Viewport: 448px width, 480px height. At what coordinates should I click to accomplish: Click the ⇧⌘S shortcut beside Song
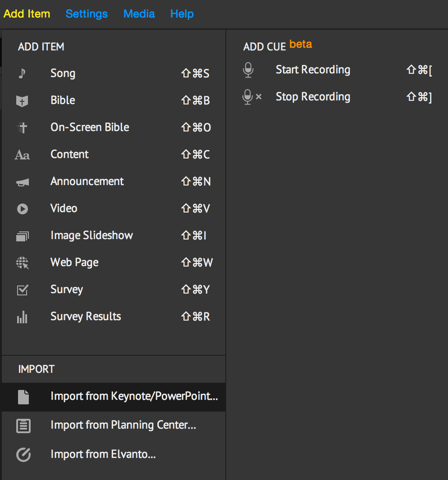(195, 74)
